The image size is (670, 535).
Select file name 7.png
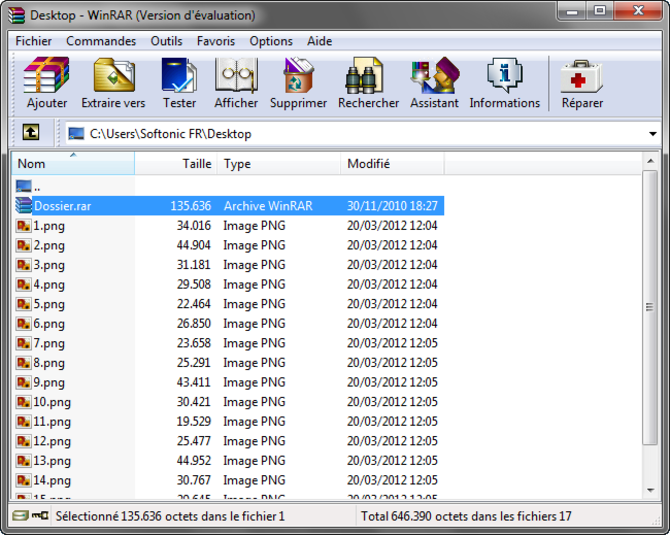point(49,343)
